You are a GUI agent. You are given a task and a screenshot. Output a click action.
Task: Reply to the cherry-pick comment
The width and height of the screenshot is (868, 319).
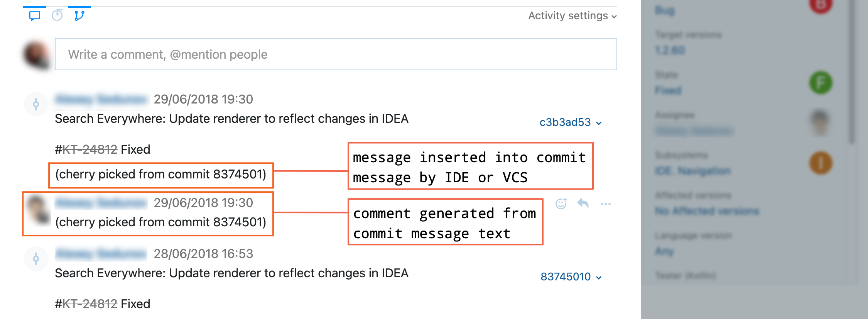pyautogui.click(x=583, y=204)
